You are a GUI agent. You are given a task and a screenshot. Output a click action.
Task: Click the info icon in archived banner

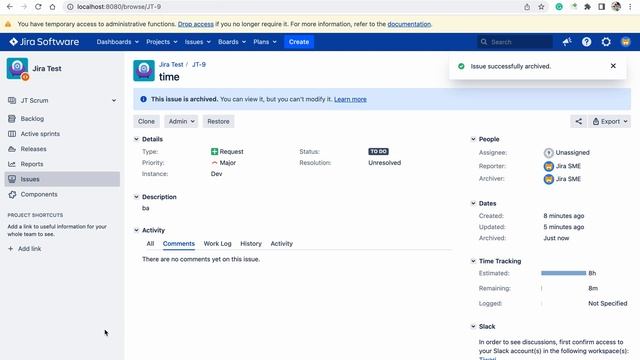143,99
